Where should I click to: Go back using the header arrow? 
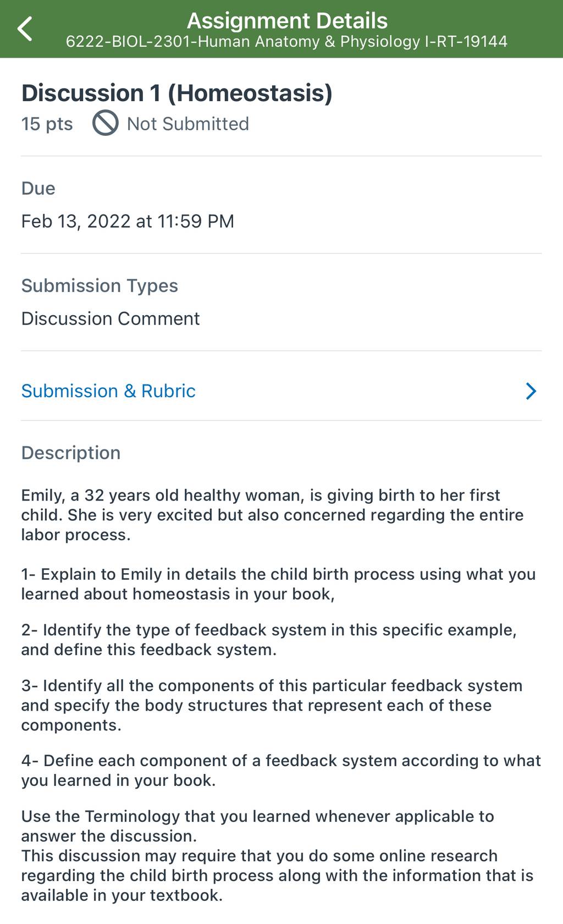pyautogui.click(x=25, y=29)
